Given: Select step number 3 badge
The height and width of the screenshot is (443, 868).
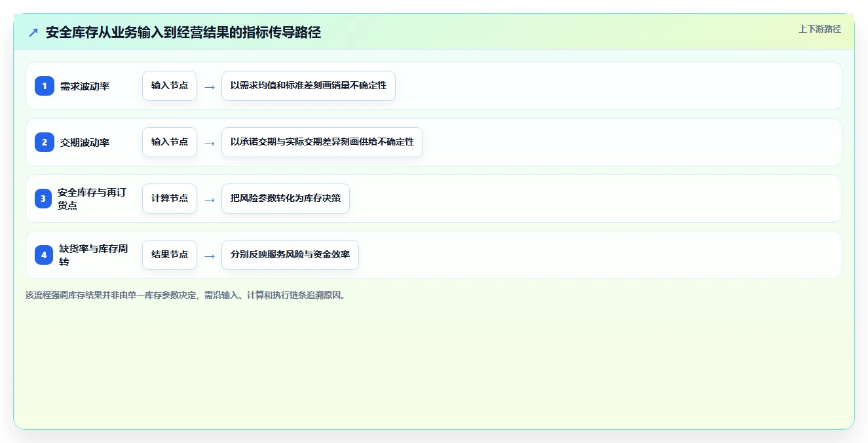Looking at the screenshot, I should pos(45,199).
